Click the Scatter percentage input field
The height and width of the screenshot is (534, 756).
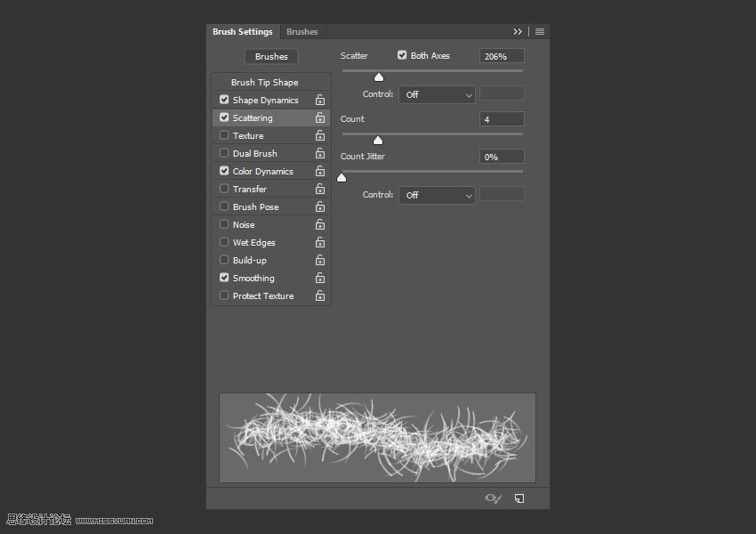click(502, 56)
